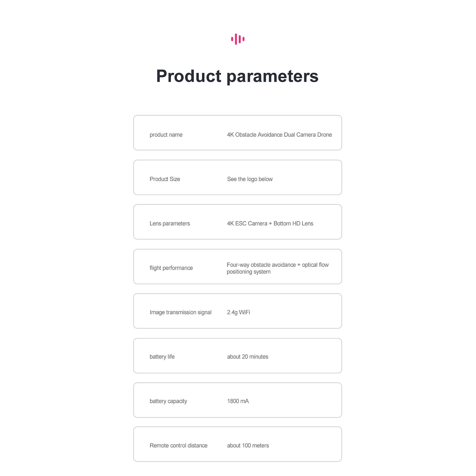Click the 'Bottom HD Lens' text

[x=293, y=223]
